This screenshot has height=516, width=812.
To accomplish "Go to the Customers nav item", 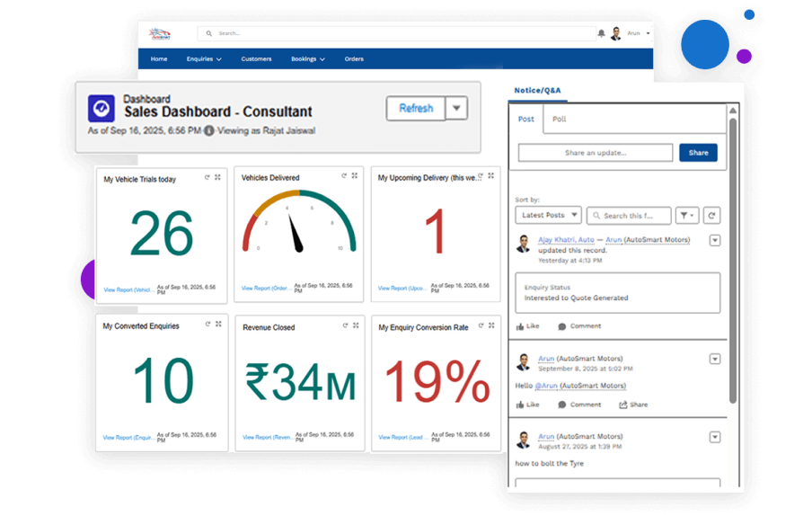I will [x=256, y=59].
